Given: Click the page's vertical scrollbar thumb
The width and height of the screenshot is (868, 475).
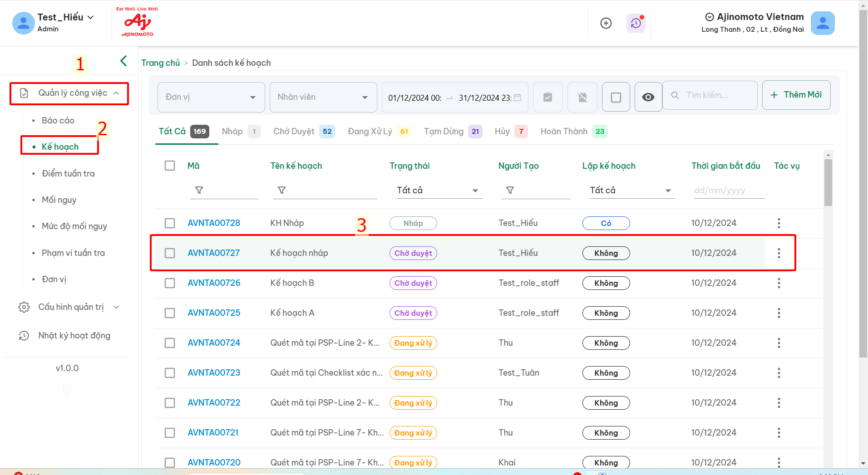Looking at the screenshot, I should 863,183.
